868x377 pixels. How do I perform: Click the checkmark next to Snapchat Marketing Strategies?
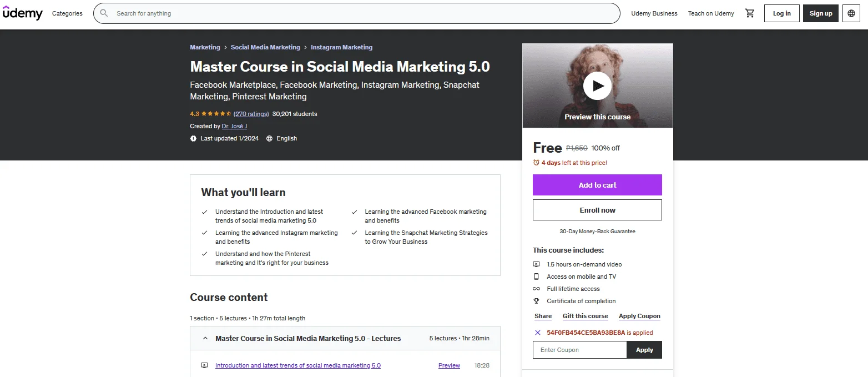354,233
